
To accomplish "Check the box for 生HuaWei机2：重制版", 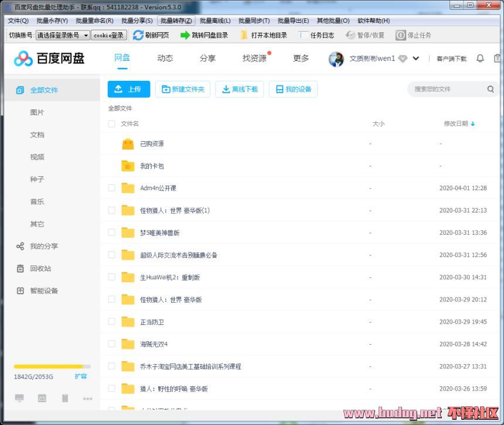I will [x=111, y=277].
